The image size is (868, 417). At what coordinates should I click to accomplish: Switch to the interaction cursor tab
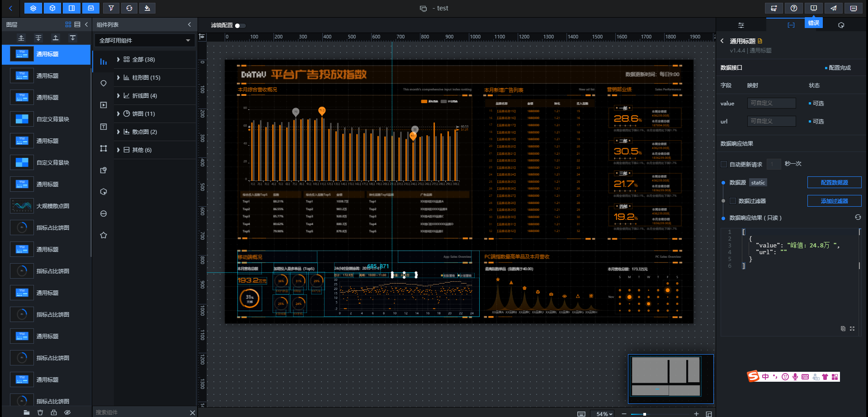tap(841, 25)
